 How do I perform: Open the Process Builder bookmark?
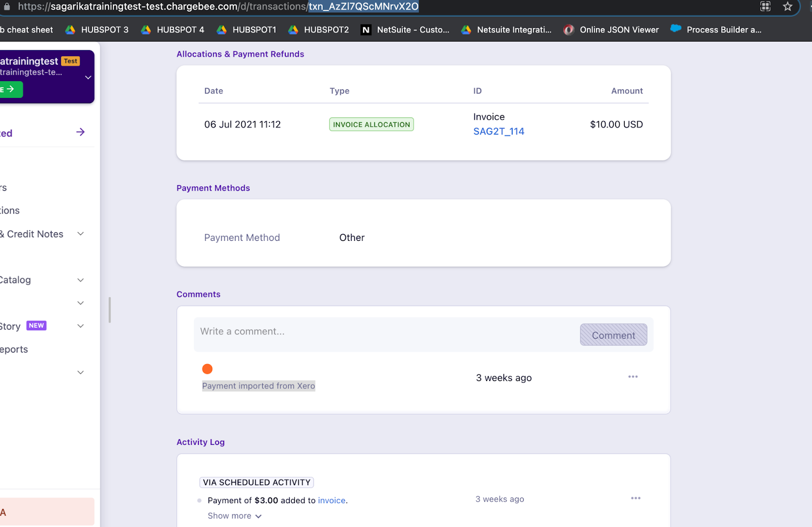(716, 30)
